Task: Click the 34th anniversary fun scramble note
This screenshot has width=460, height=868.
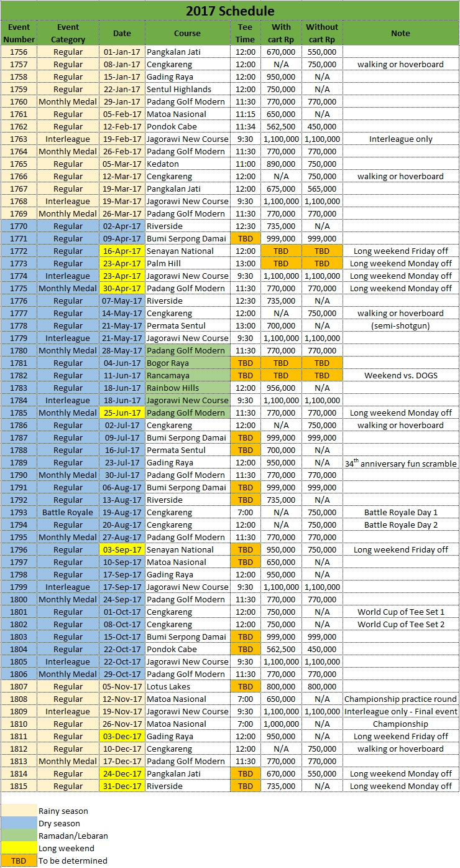Action: pos(400,463)
